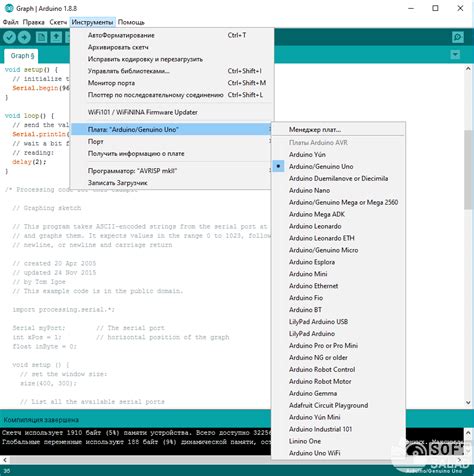The image size is (474, 476).
Task: Select Arduino Ethernet
Action: click(x=339, y=286)
